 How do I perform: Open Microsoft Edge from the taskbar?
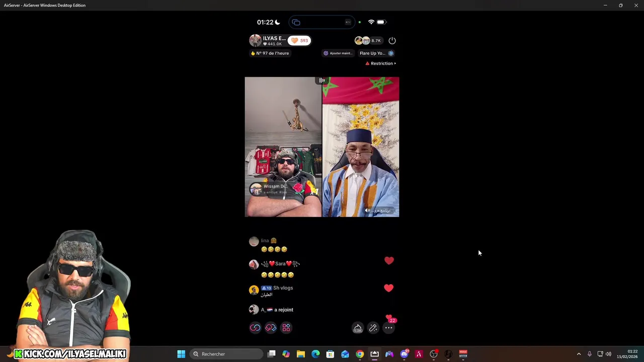(x=315, y=354)
